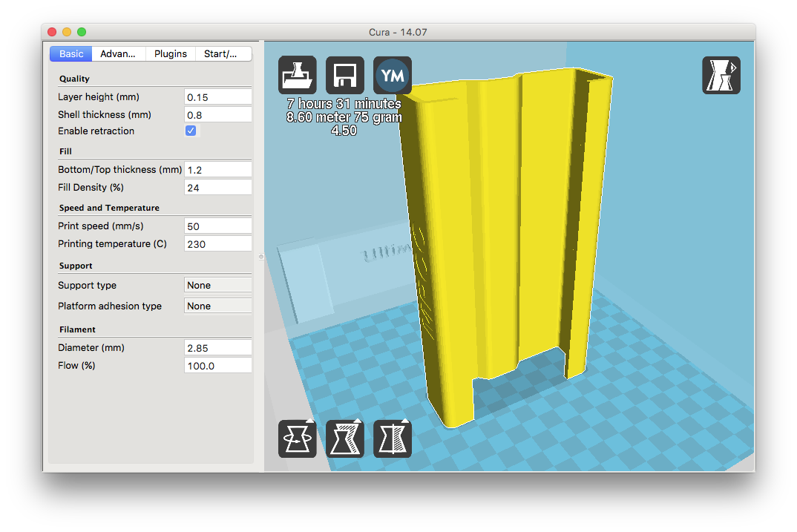Click the Load model icon
This screenshot has width=797, height=532.
(x=298, y=76)
